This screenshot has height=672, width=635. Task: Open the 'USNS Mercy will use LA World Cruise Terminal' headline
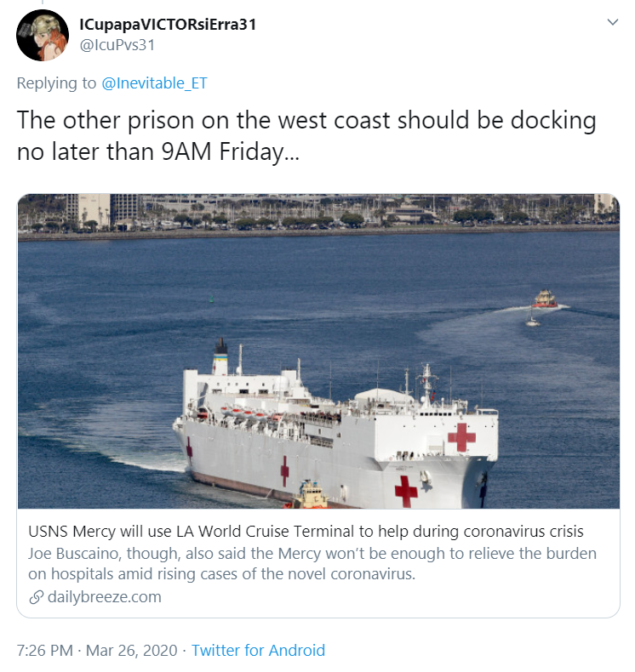[x=306, y=532]
